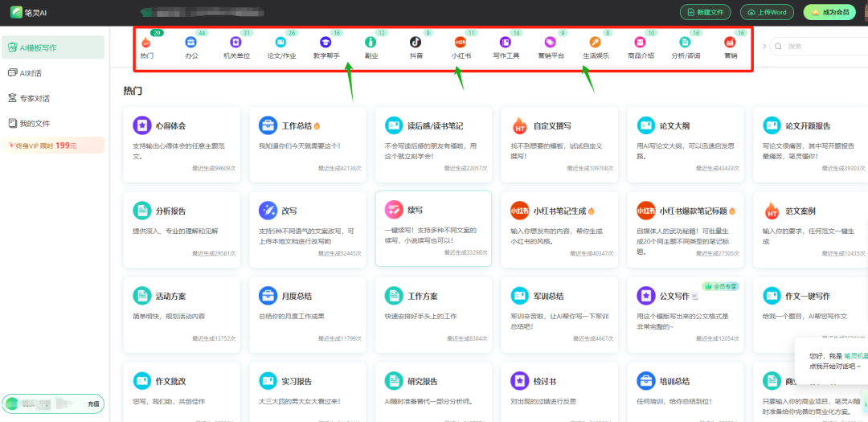Open the 分析报告 template

[x=182, y=229]
